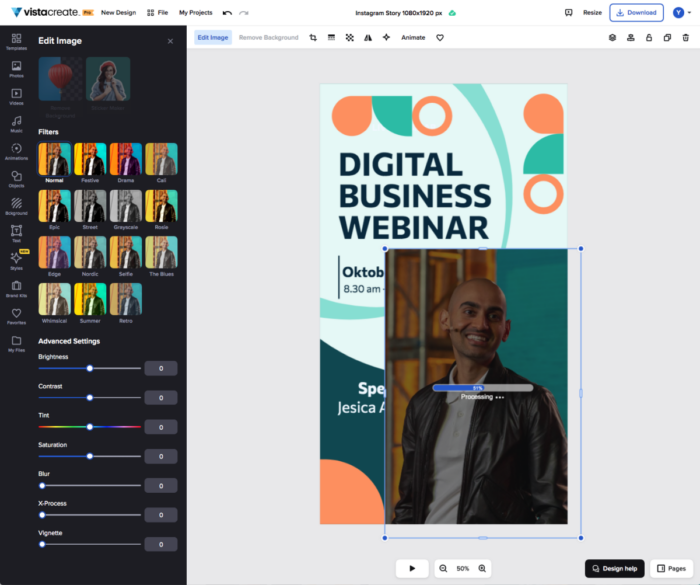The width and height of the screenshot is (700, 585).
Task: Toggle the lock icon for selected layer
Action: [x=649, y=37]
